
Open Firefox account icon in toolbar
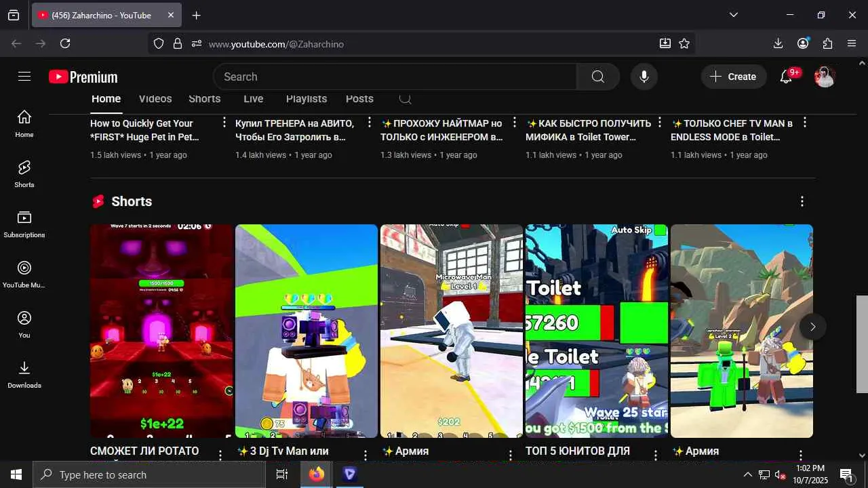coord(803,43)
